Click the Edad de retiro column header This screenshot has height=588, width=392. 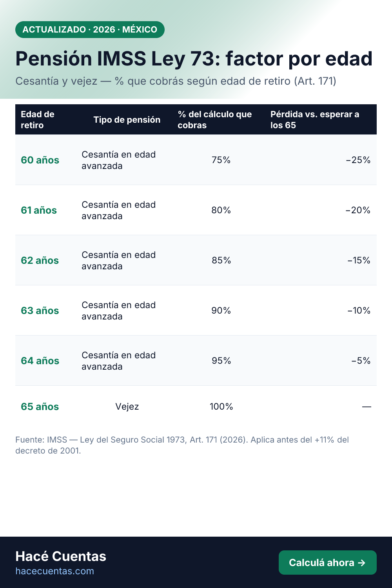(x=38, y=120)
